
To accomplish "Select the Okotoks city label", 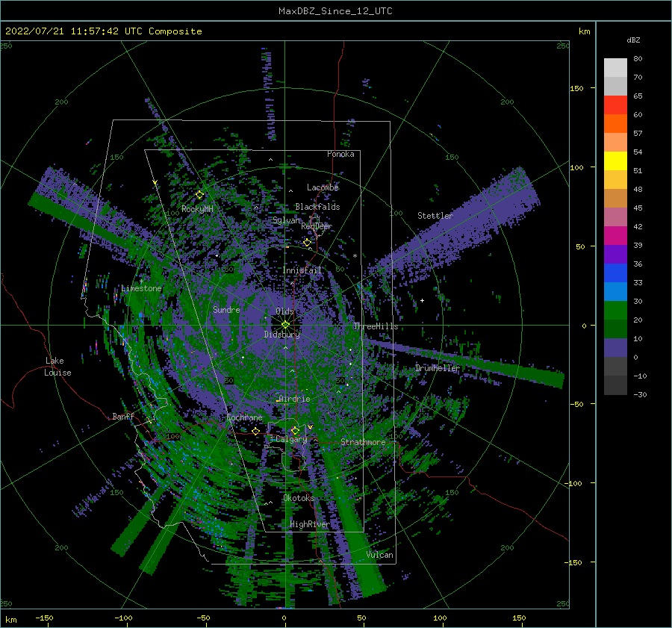I will 299,498.
